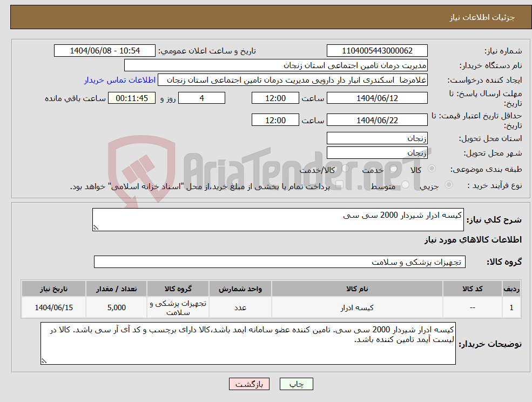Click the buyer organization name field
532x402 pixels.
click(x=276, y=65)
